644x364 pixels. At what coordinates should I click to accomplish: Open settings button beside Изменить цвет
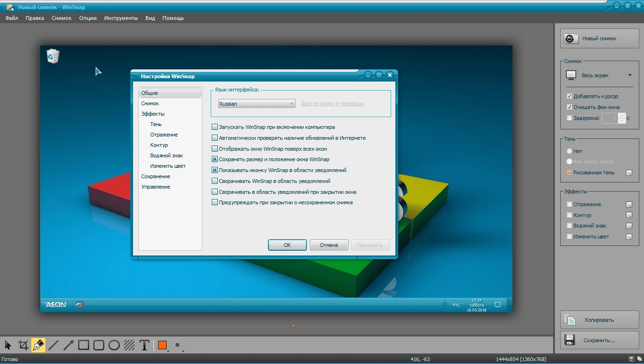pyautogui.click(x=629, y=237)
